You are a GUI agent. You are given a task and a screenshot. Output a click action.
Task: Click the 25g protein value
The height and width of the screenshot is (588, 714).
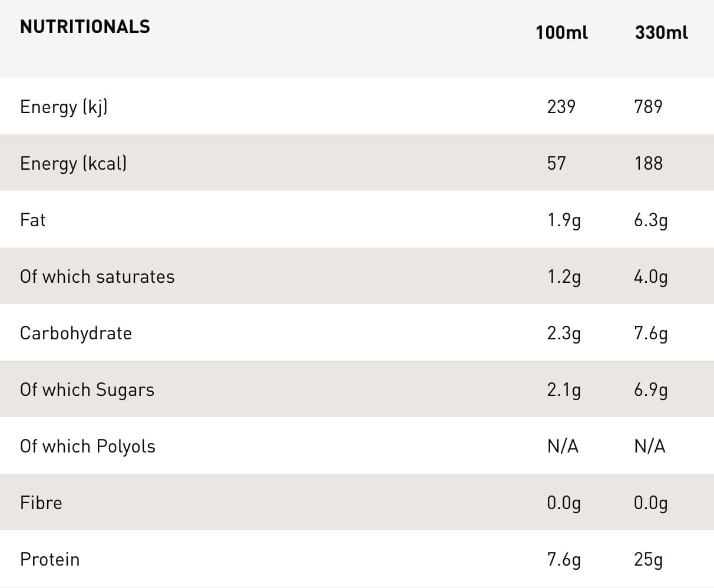coord(648,560)
